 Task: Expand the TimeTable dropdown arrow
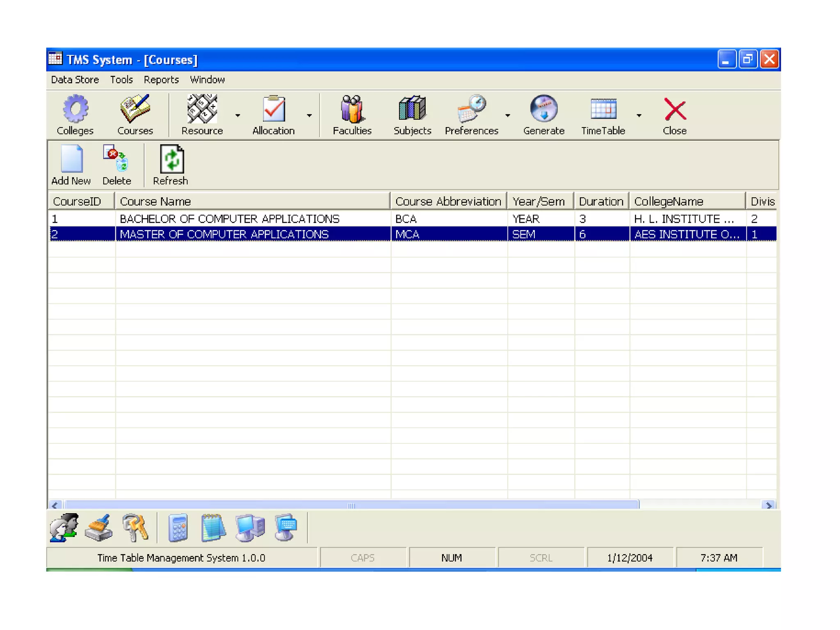click(639, 116)
